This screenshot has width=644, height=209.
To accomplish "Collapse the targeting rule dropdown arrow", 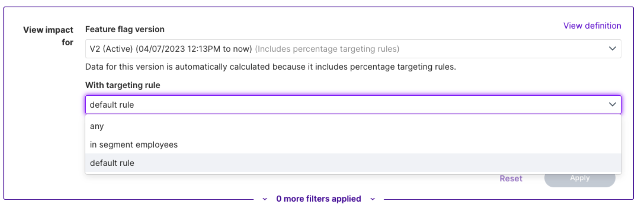I will click(612, 104).
